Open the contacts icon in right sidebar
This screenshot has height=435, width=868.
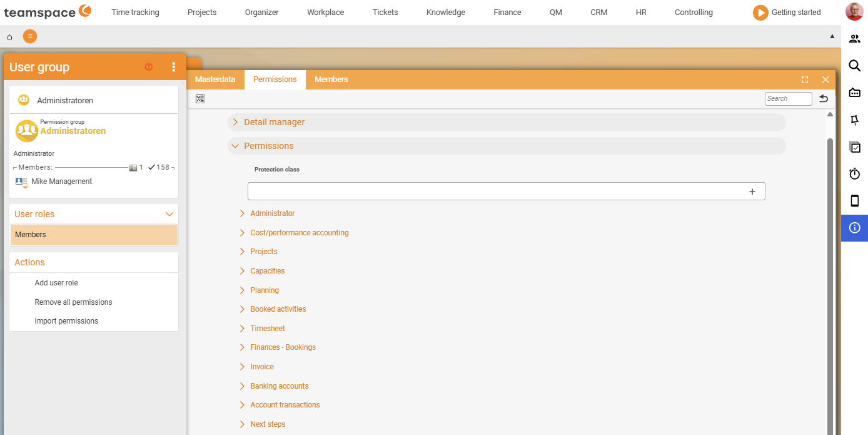(x=855, y=39)
